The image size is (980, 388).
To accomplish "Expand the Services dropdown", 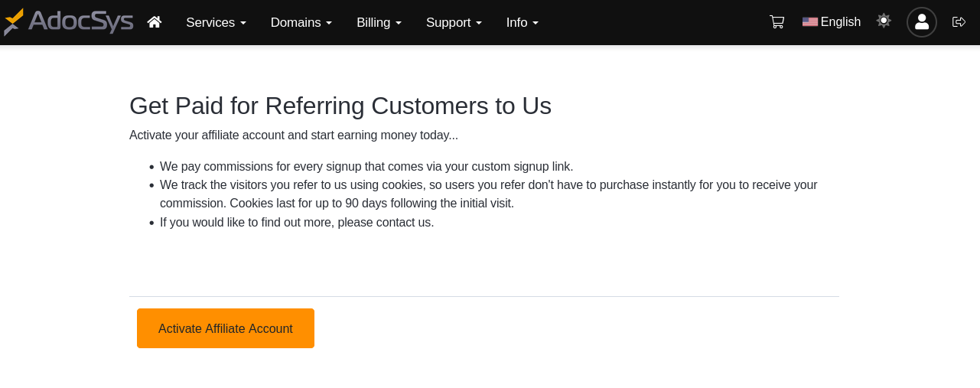I will point(216,23).
